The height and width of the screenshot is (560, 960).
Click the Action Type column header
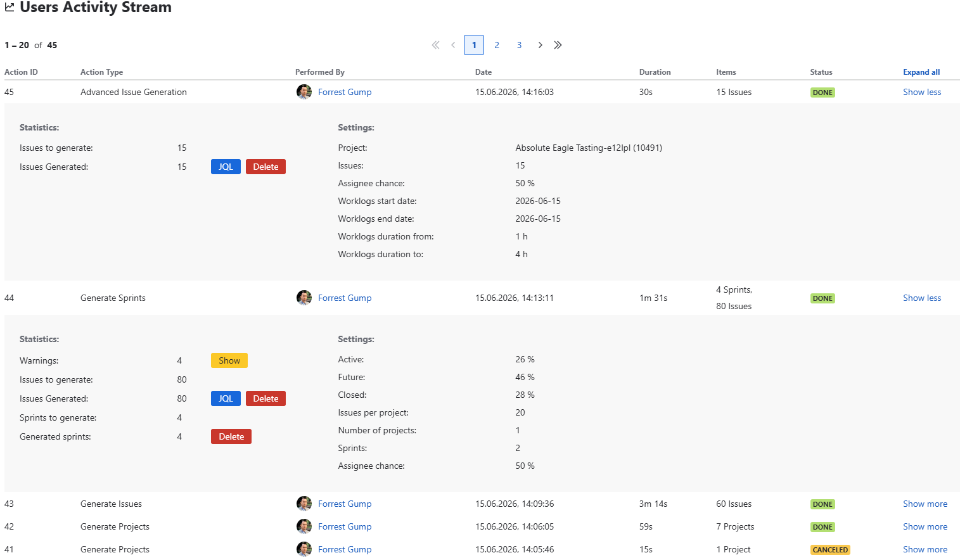pyautogui.click(x=101, y=72)
